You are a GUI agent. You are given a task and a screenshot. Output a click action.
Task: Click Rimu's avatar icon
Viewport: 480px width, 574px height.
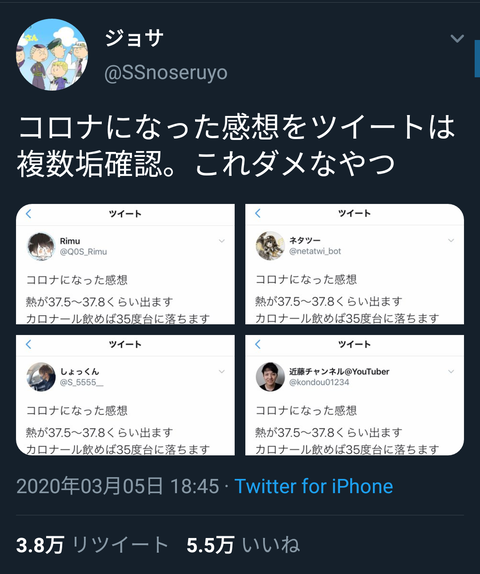41,246
